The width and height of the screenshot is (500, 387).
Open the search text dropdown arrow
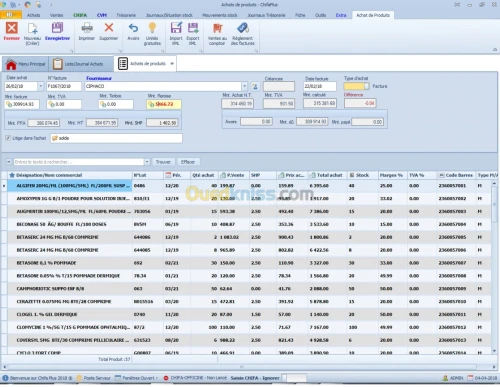(x=147, y=162)
